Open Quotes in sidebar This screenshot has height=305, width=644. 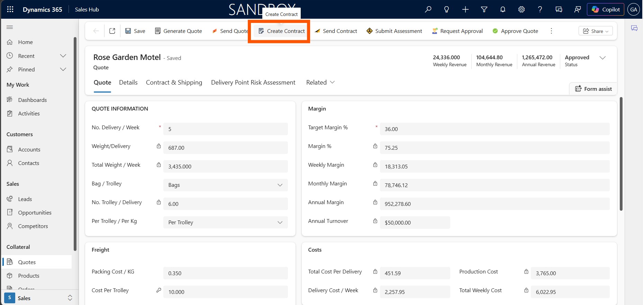point(37,262)
